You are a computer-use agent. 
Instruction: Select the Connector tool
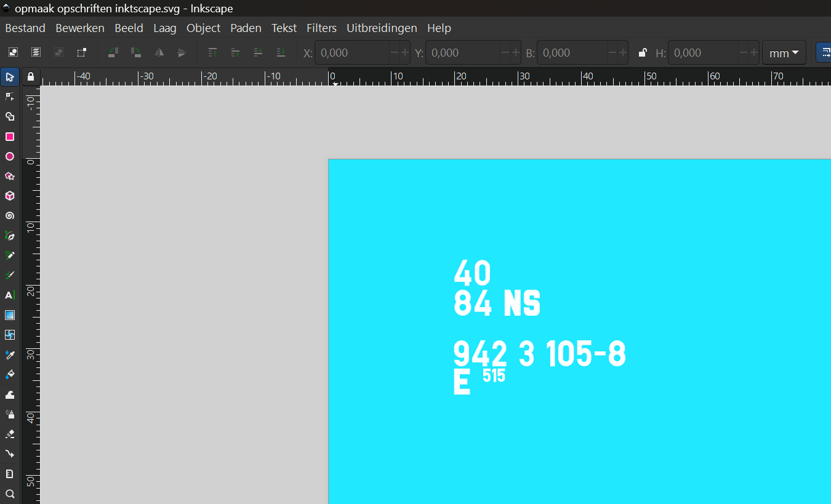(10, 454)
